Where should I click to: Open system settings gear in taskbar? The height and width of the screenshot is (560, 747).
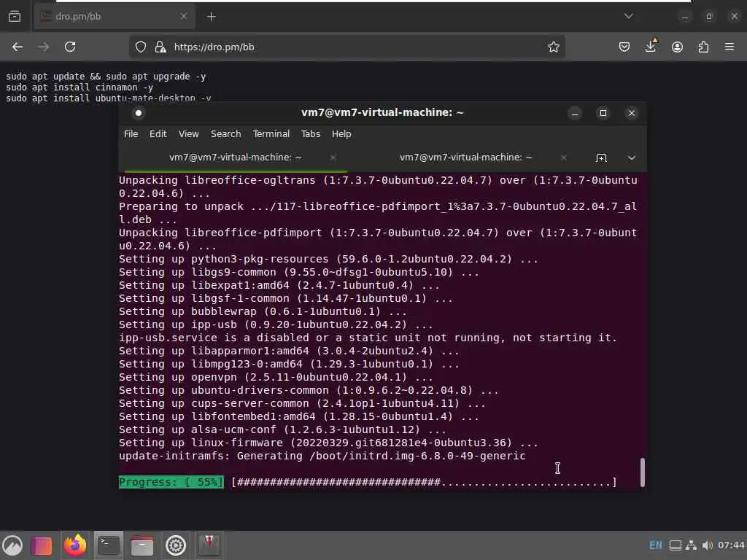coord(175,545)
